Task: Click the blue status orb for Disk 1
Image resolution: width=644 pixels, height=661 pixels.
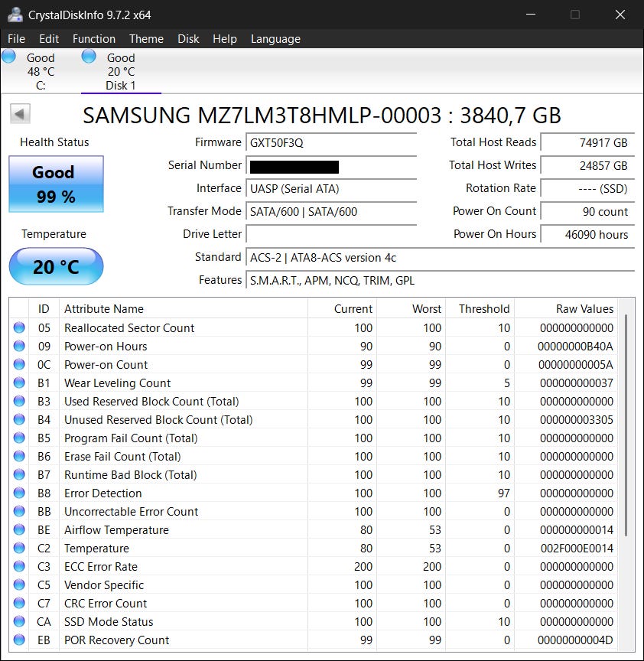Action: (x=89, y=56)
